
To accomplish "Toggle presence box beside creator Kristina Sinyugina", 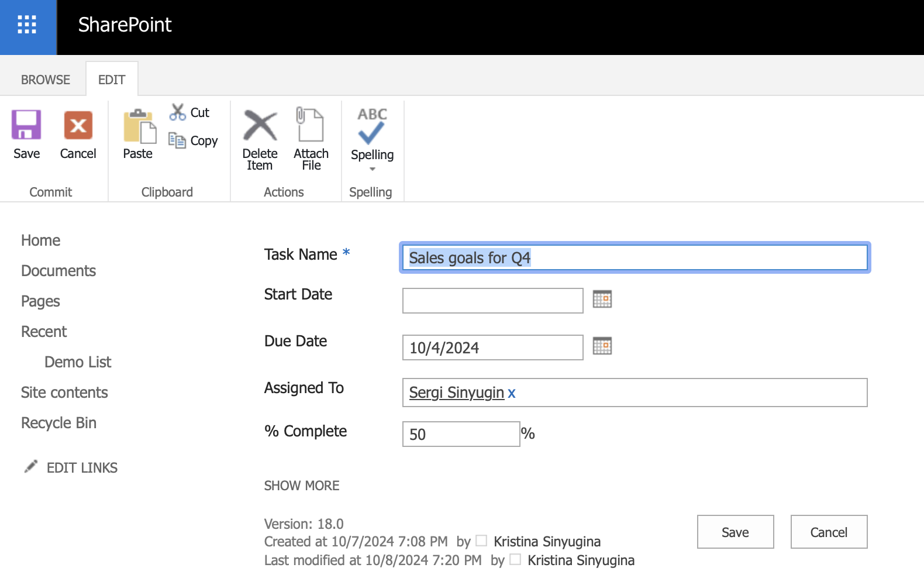I will (481, 541).
